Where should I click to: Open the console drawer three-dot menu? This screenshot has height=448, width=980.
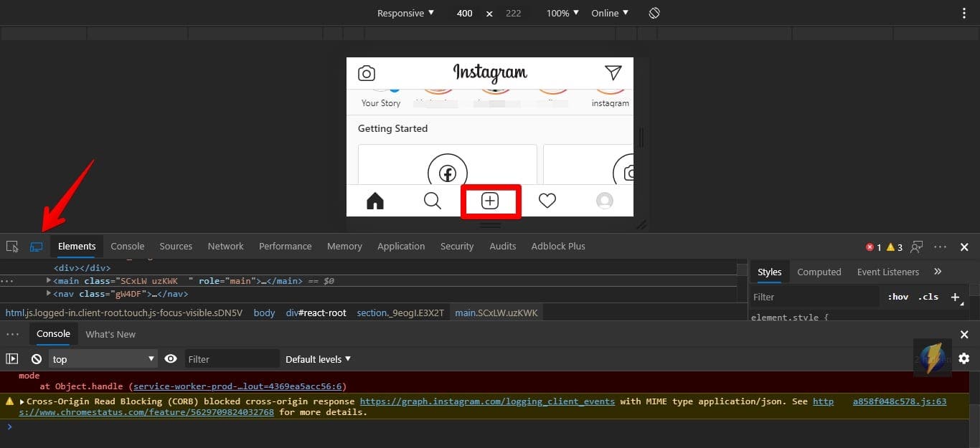[x=12, y=334]
